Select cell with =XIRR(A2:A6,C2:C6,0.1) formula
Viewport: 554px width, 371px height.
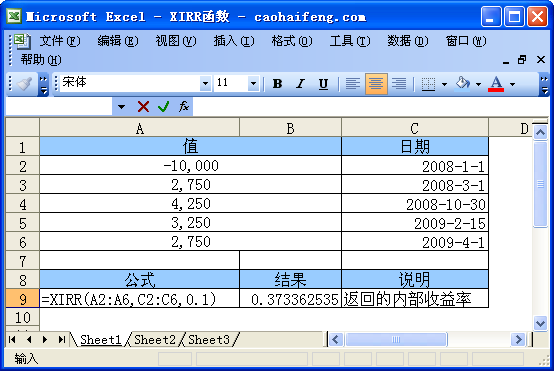[x=140, y=299]
